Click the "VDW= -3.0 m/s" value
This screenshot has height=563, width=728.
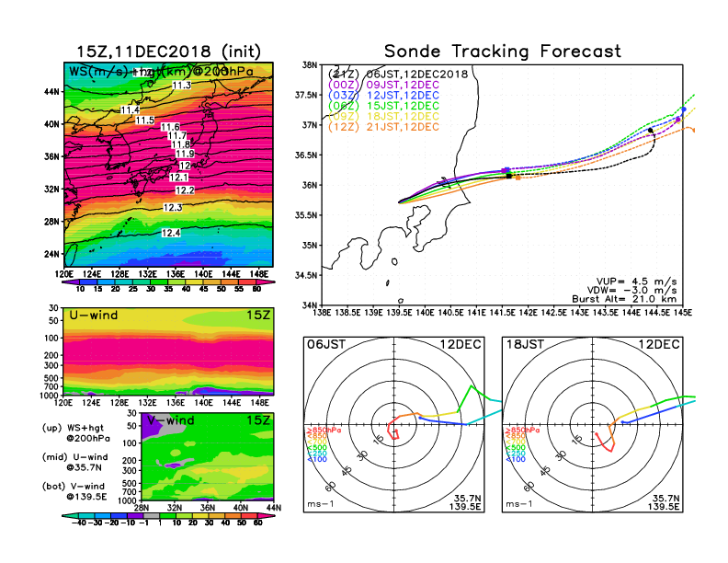[631, 291]
